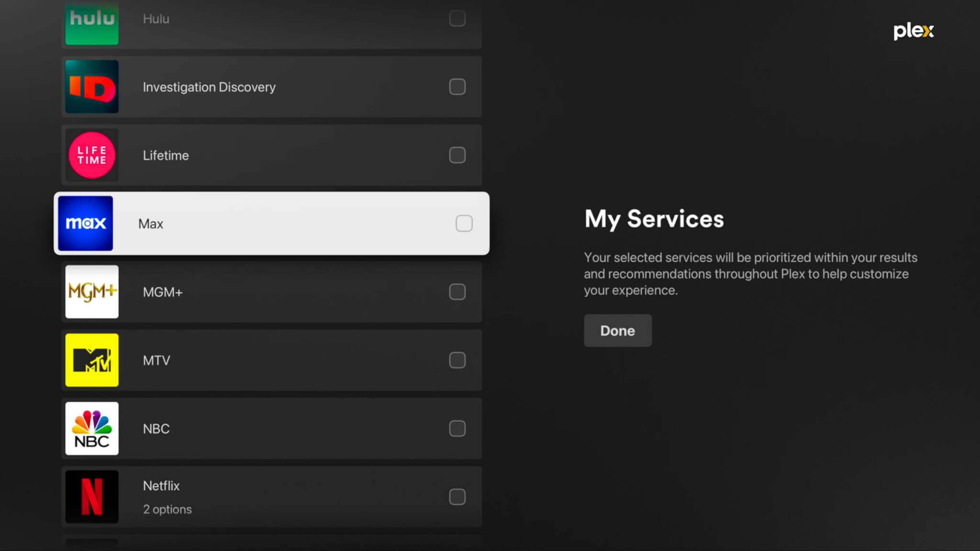This screenshot has width=980, height=551.
Task: Select the Hulu logo icon
Action: point(92,22)
